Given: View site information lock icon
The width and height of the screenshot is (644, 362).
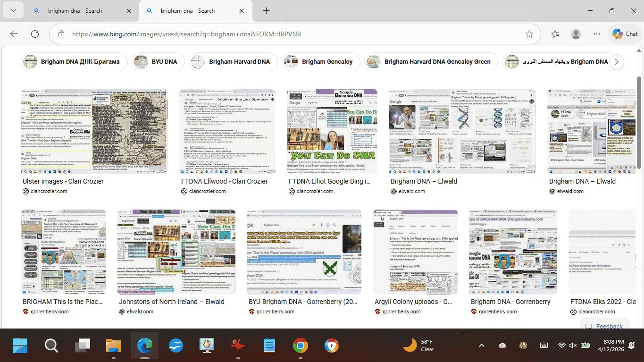Looking at the screenshot, I should click(x=61, y=34).
